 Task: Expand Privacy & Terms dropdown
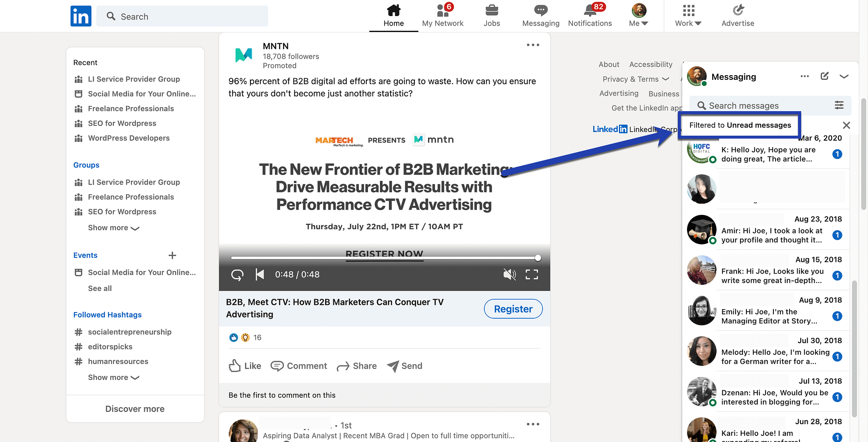point(636,79)
